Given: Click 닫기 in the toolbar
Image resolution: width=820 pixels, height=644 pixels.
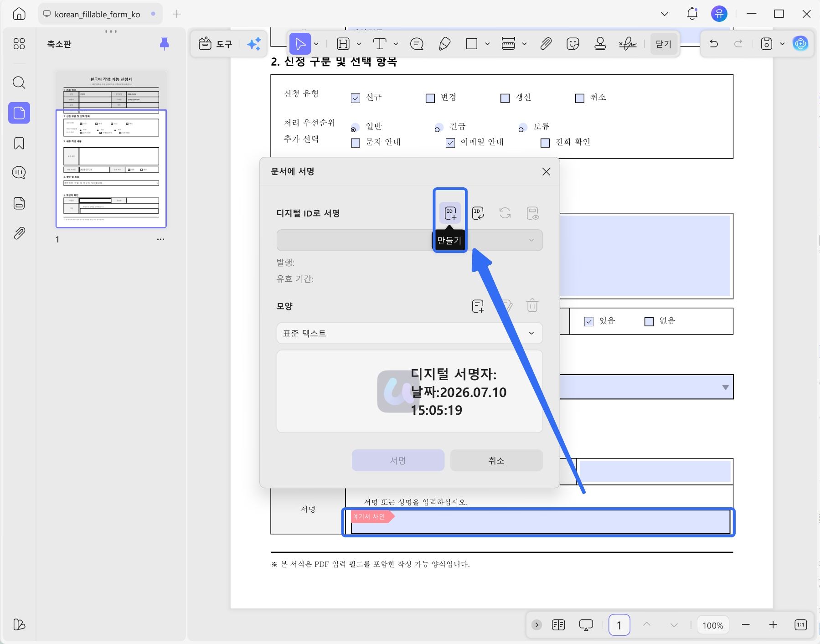Looking at the screenshot, I should pos(664,44).
